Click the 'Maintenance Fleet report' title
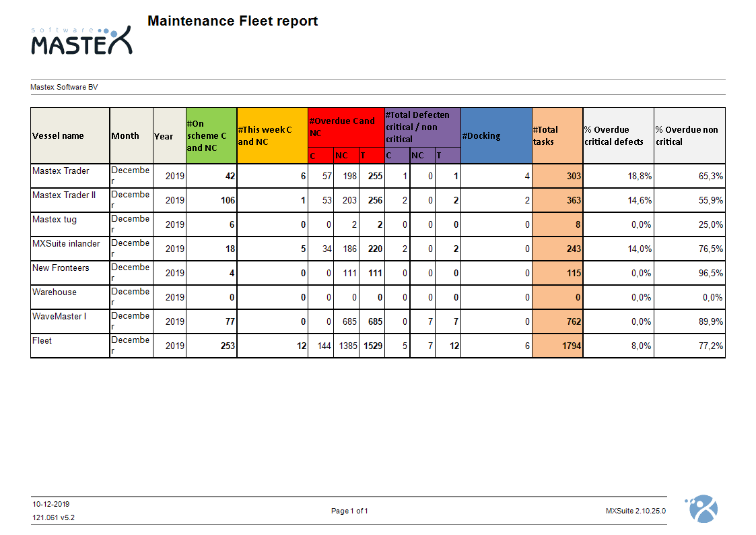This screenshot has width=756, height=535. click(x=232, y=21)
